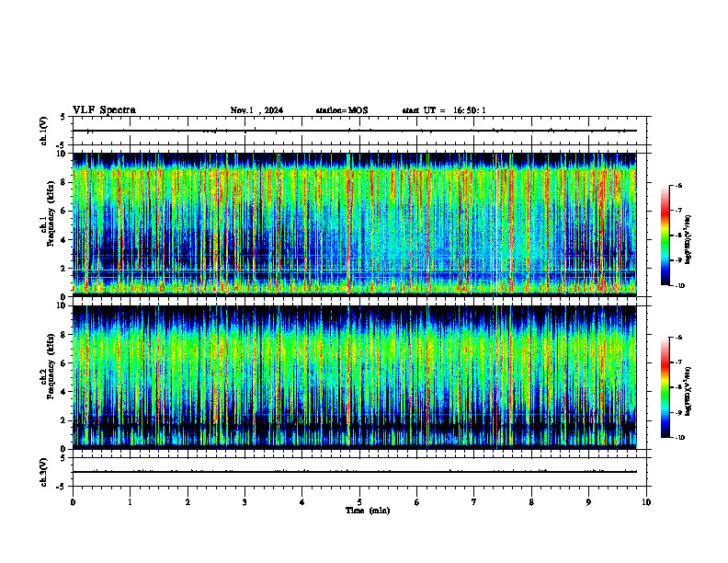Click the ch.1 spectrogram color scale bar
This screenshot has height=563, width=728.
click(665, 236)
